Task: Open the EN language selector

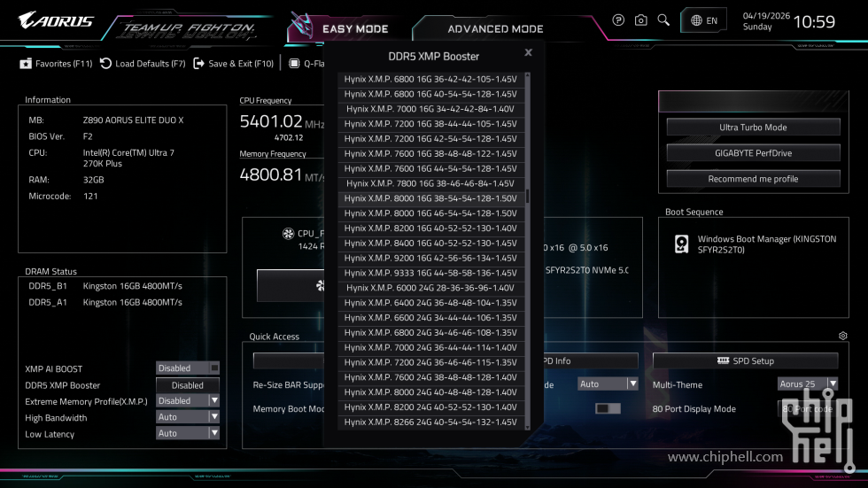Action: 703,20
